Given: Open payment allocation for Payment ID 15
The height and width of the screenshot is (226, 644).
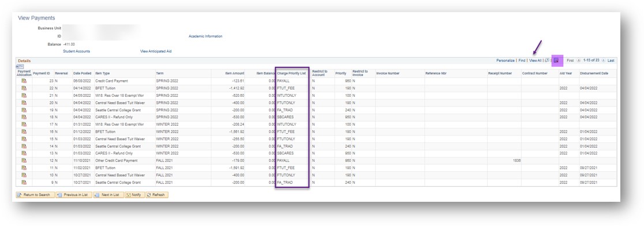Looking at the screenshot, I should (24, 138).
